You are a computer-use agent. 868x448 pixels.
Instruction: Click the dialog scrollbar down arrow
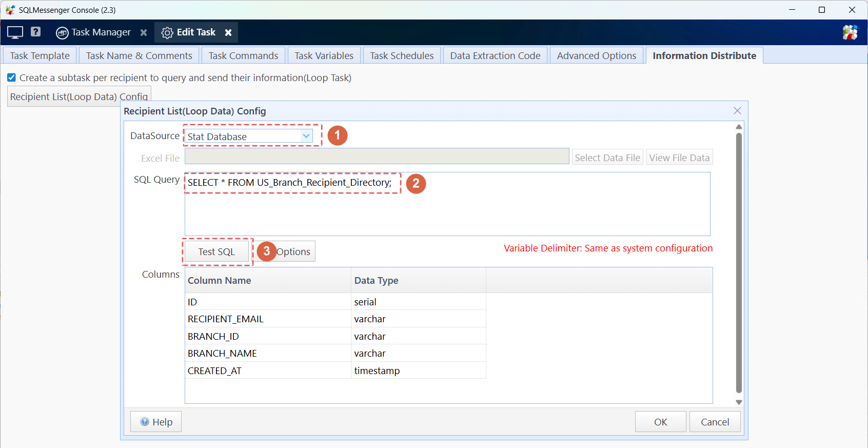click(739, 402)
